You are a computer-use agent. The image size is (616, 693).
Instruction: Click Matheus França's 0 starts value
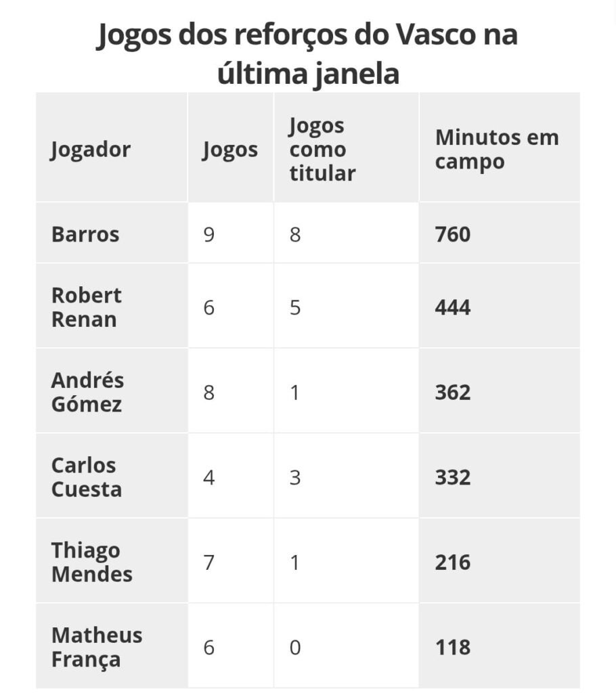point(295,647)
